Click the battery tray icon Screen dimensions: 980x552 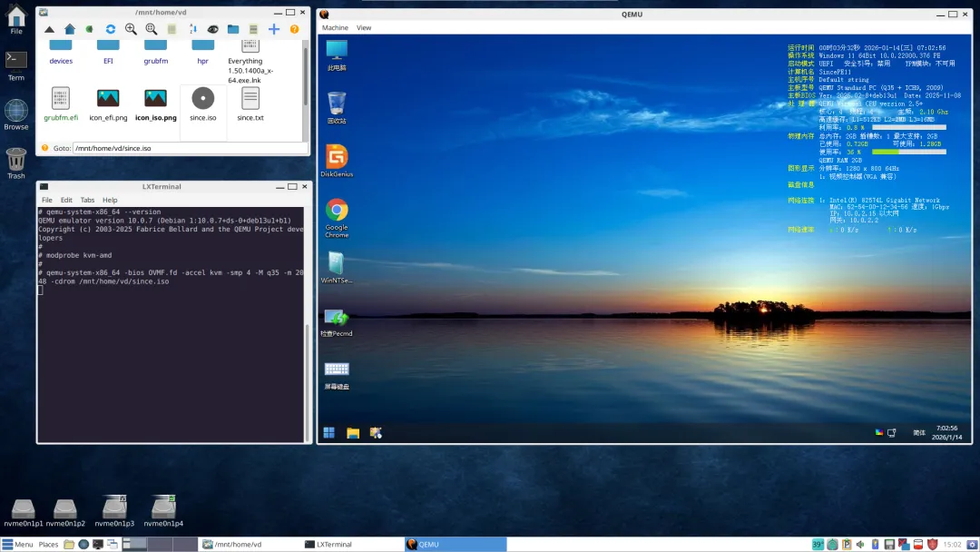(875, 545)
